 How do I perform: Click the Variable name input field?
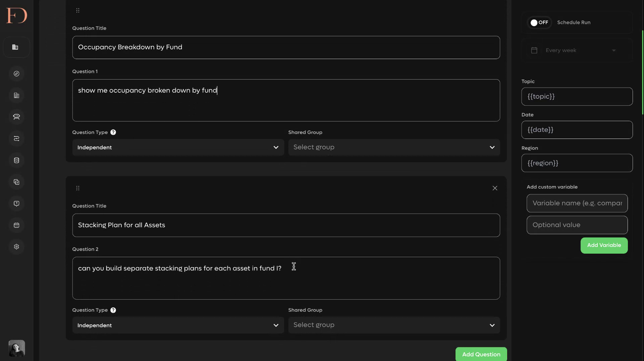tap(577, 203)
